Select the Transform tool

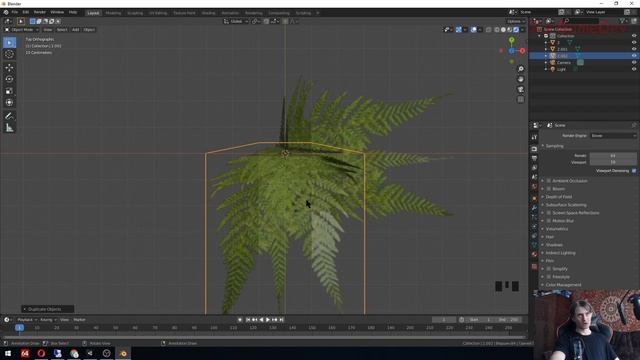coord(9,102)
